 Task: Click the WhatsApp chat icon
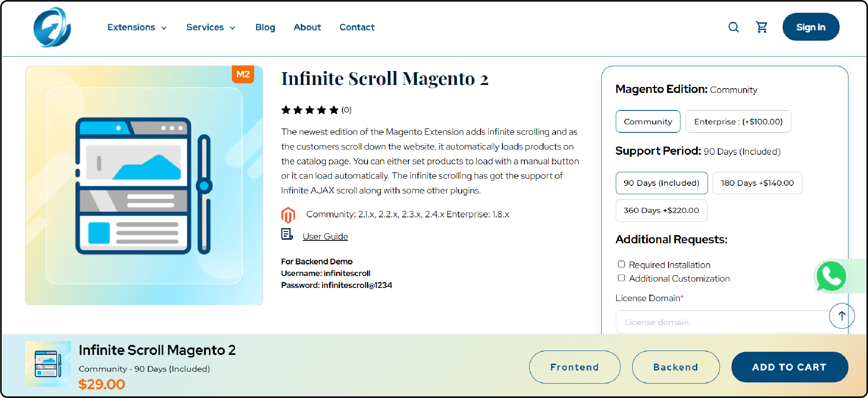click(831, 276)
